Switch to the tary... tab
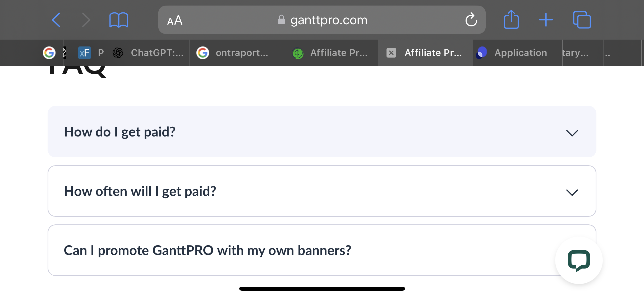 583,53
